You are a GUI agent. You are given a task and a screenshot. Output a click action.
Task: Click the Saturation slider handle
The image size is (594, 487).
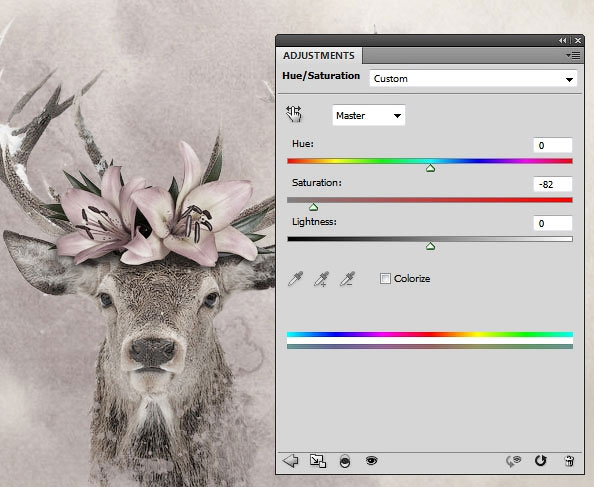[x=313, y=207]
